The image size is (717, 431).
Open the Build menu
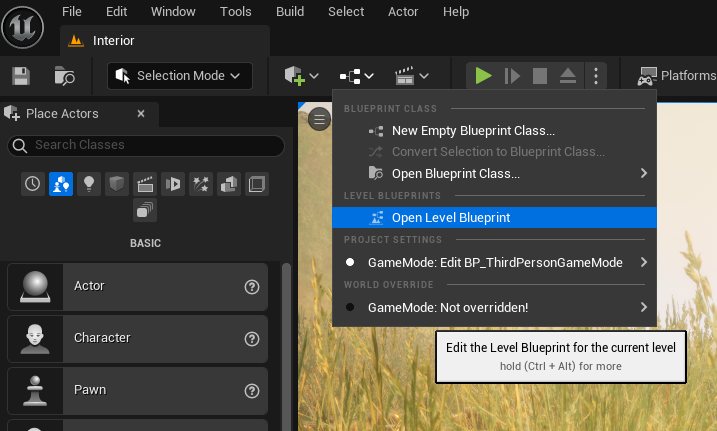pos(290,11)
